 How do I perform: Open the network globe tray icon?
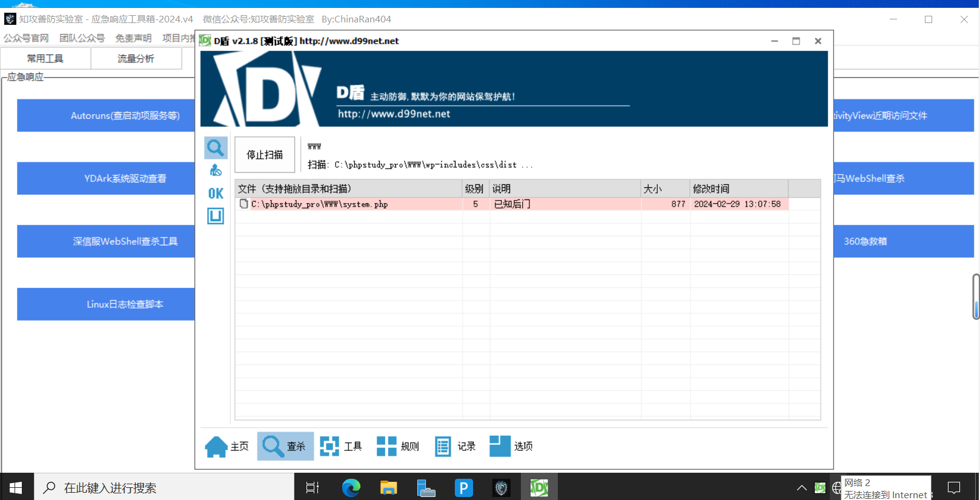pos(836,487)
